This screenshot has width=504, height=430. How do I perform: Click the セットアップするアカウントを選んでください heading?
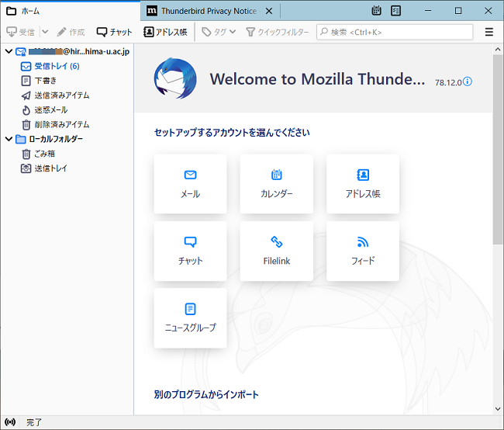tap(232, 132)
